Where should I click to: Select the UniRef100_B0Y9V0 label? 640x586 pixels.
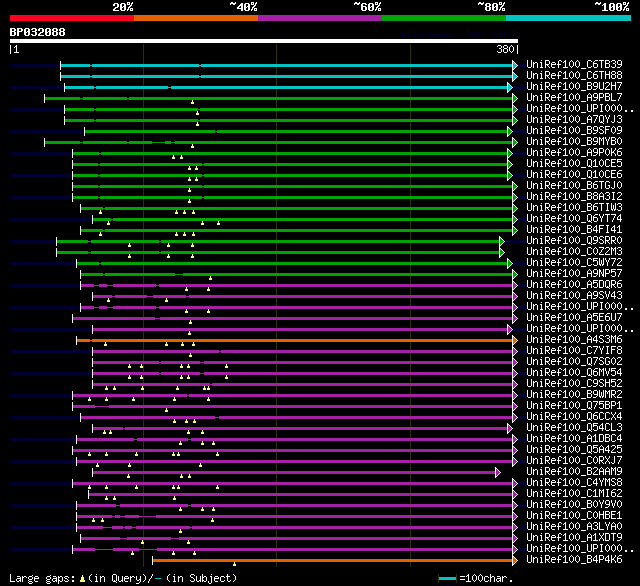pos(574,505)
